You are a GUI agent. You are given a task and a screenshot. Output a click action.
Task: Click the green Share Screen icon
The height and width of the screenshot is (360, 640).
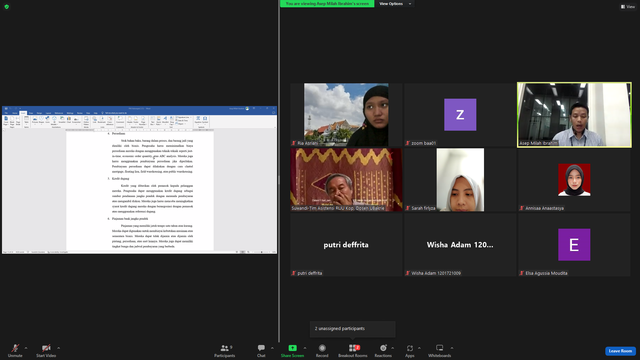(292, 348)
